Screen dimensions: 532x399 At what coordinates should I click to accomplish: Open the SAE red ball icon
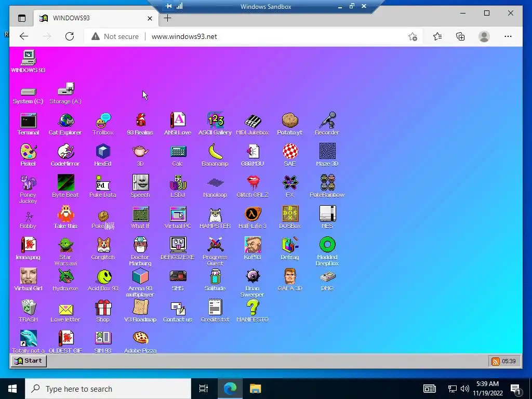(x=290, y=155)
